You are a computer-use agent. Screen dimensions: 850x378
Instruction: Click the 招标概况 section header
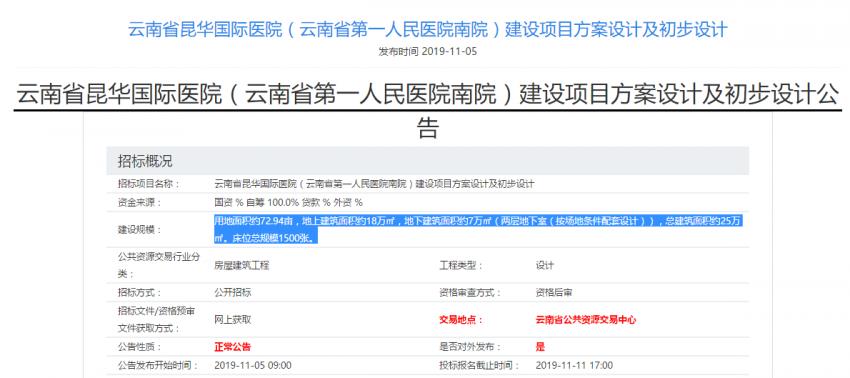point(145,161)
